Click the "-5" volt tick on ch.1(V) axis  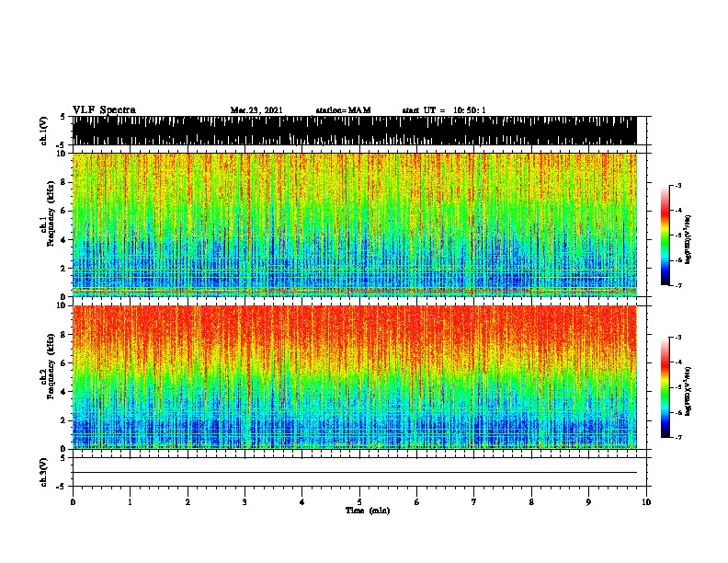(61, 145)
